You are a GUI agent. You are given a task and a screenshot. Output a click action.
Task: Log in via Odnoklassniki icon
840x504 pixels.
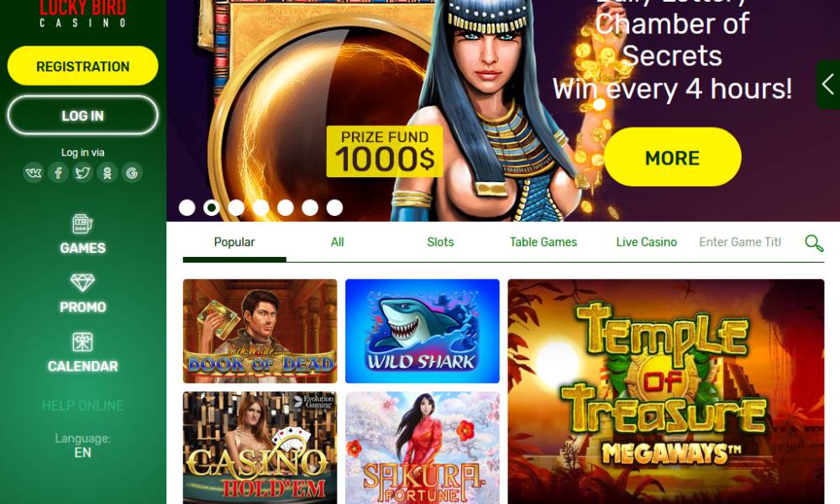coord(108,173)
